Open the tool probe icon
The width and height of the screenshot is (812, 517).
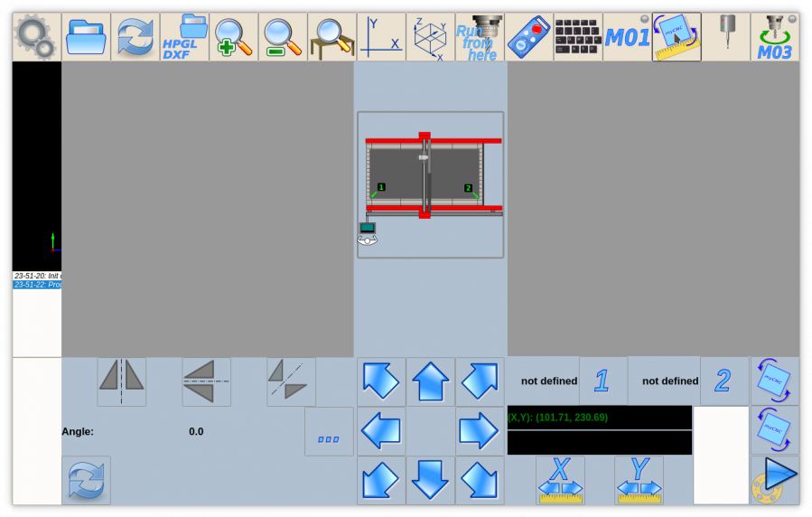pyautogui.click(x=725, y=37)
